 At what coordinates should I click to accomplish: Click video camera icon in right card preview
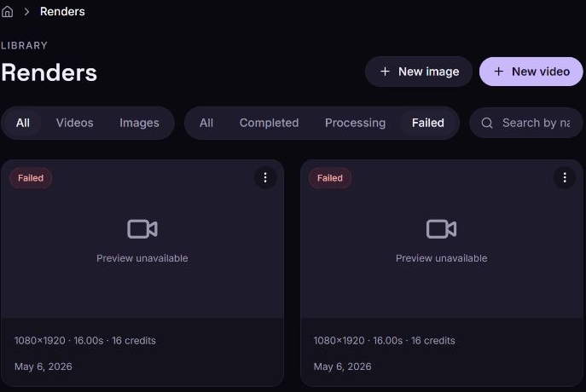[x=441, y=229]
